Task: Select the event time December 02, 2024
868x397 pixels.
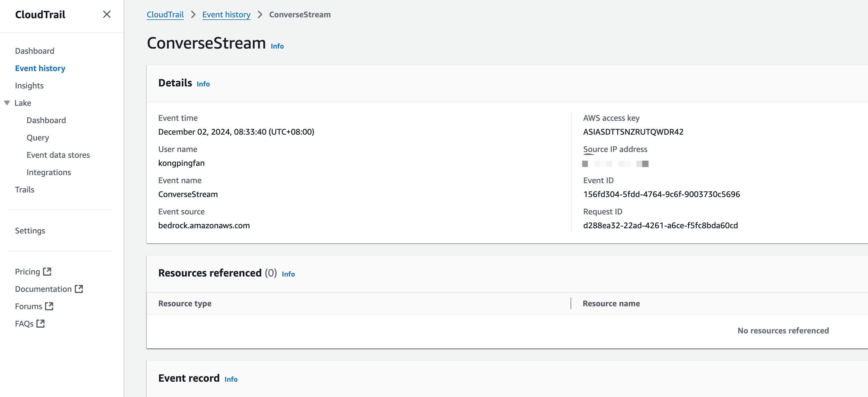Action: [236, 132]
